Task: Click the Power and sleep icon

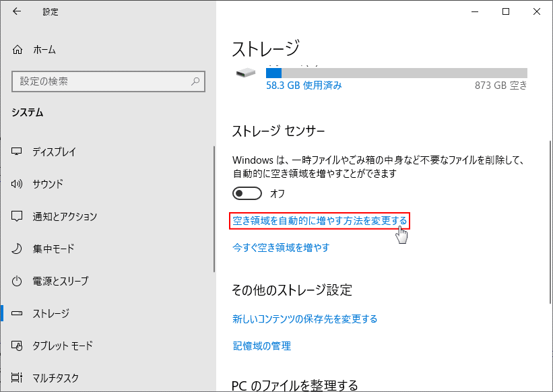Action: tap(17, 281)
